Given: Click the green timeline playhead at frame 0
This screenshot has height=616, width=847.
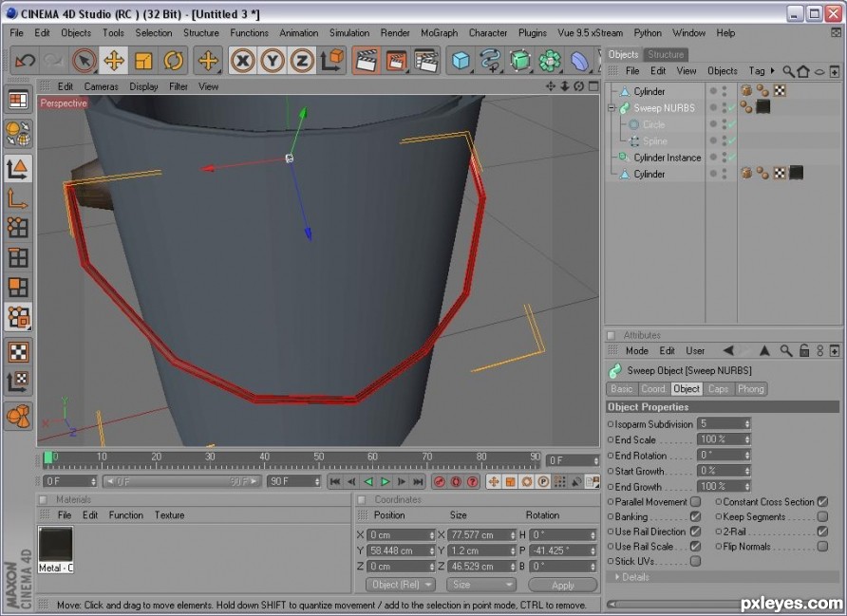Looking at the screenshot, I should 48,457.
